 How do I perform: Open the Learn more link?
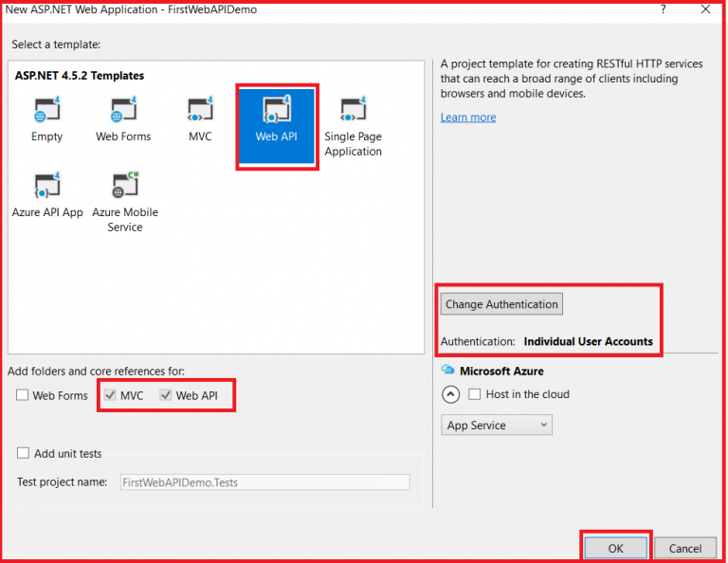coord(468,118)
